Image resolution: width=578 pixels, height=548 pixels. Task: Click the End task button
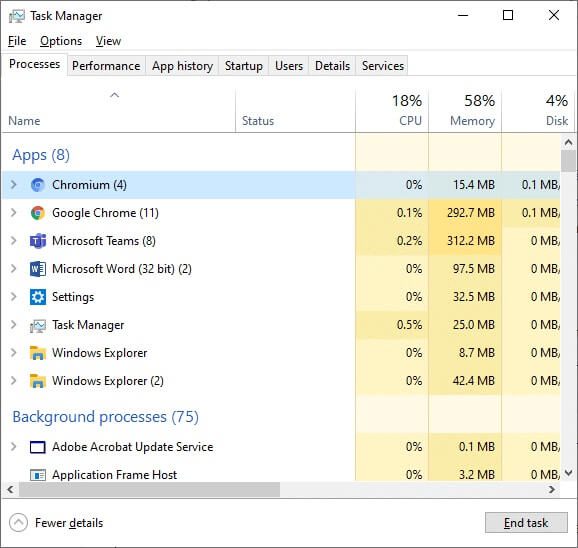pos(526,523)
